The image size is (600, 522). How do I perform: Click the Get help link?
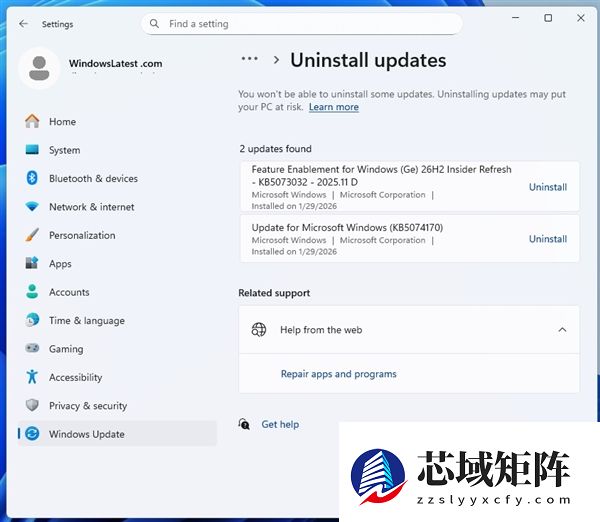point(280,424)
